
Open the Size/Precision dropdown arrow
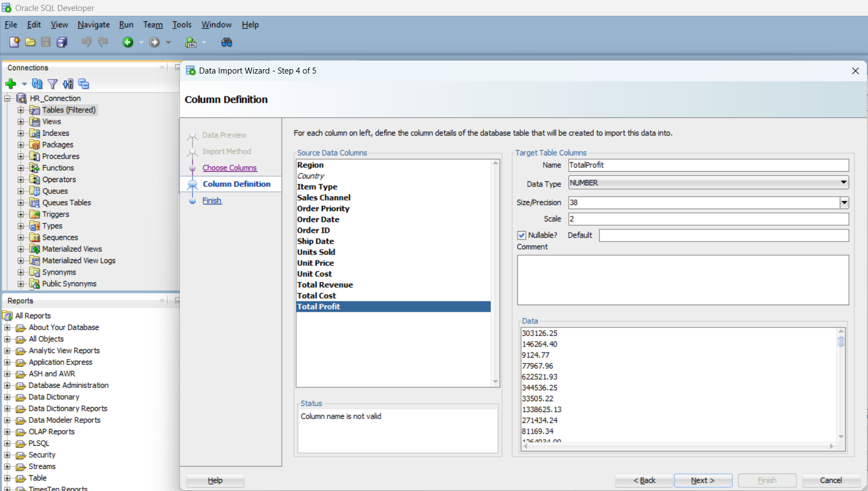click(844, 203)
